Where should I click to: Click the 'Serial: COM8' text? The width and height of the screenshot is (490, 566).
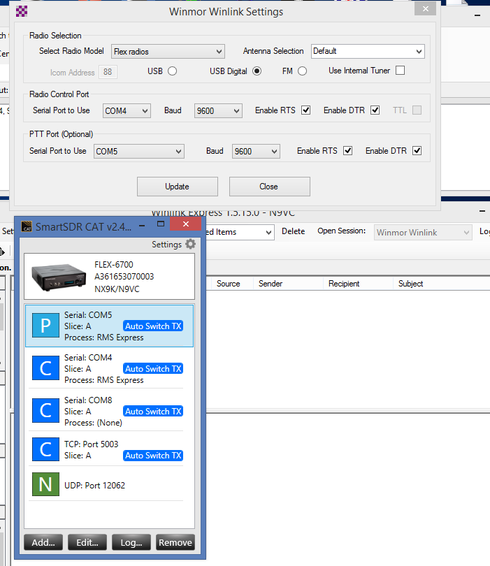click(x=88, y=400)
